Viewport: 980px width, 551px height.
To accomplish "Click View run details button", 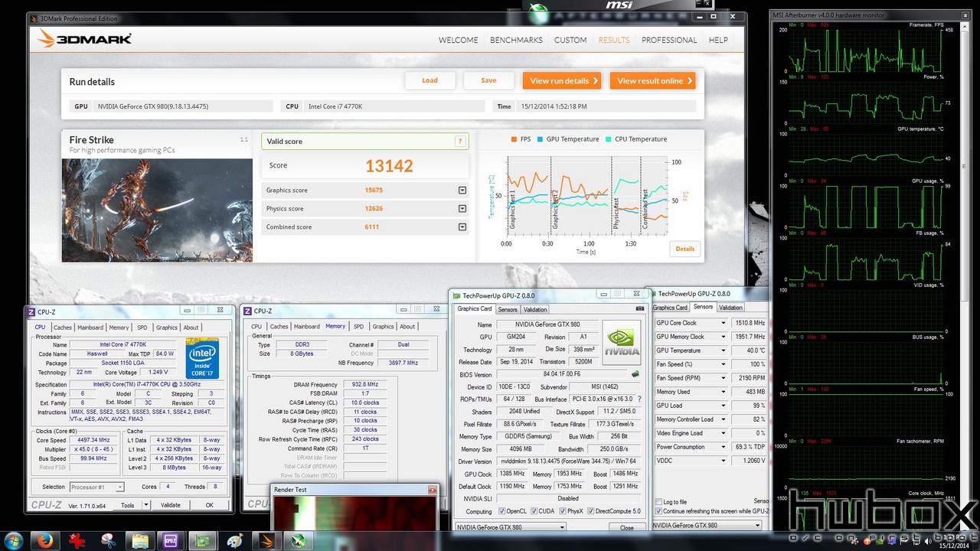I will coord(563,80).
